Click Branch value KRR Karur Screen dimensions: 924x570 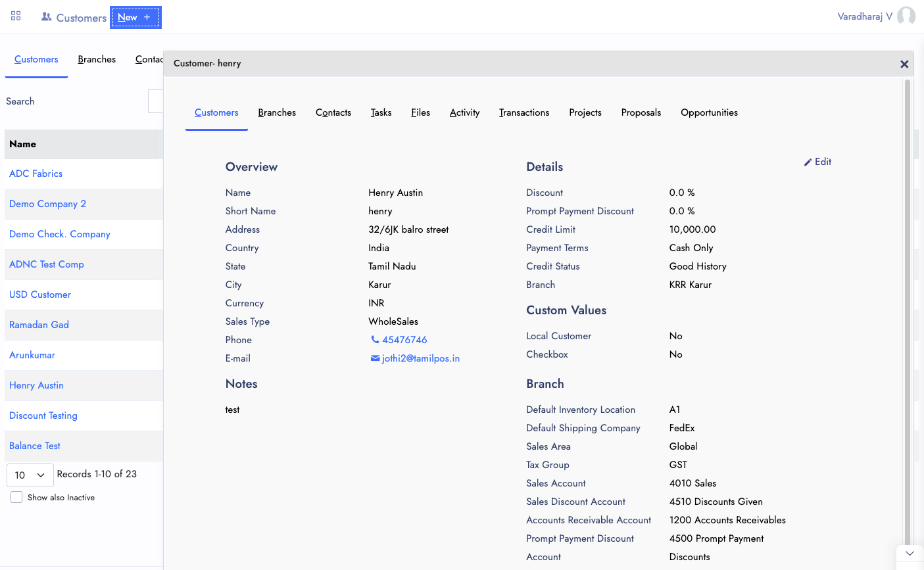(x=691, y=285)
